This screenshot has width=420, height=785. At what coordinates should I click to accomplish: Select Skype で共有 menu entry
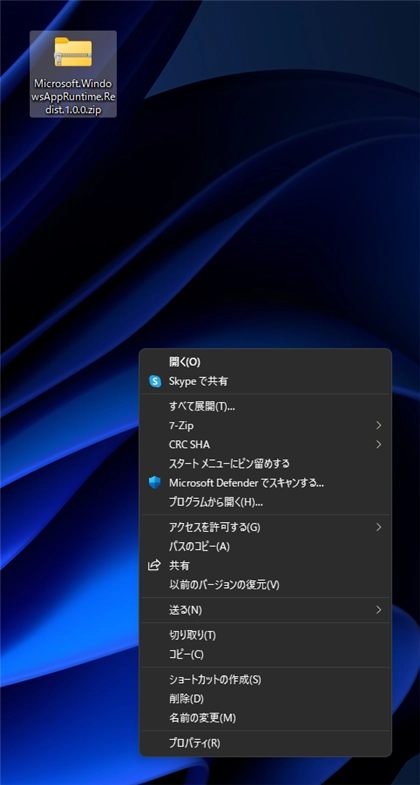pos(265,381)
